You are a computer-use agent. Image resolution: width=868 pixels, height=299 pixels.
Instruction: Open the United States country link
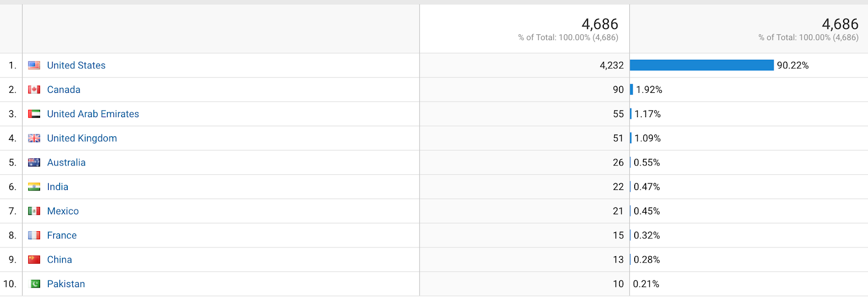click(x=76, y=65)
